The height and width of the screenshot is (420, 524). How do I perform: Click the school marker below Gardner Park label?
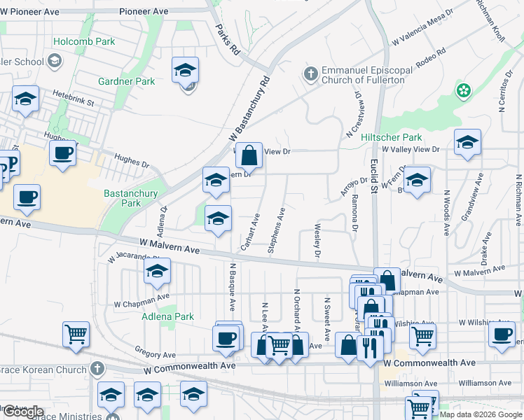click(185, 71)
